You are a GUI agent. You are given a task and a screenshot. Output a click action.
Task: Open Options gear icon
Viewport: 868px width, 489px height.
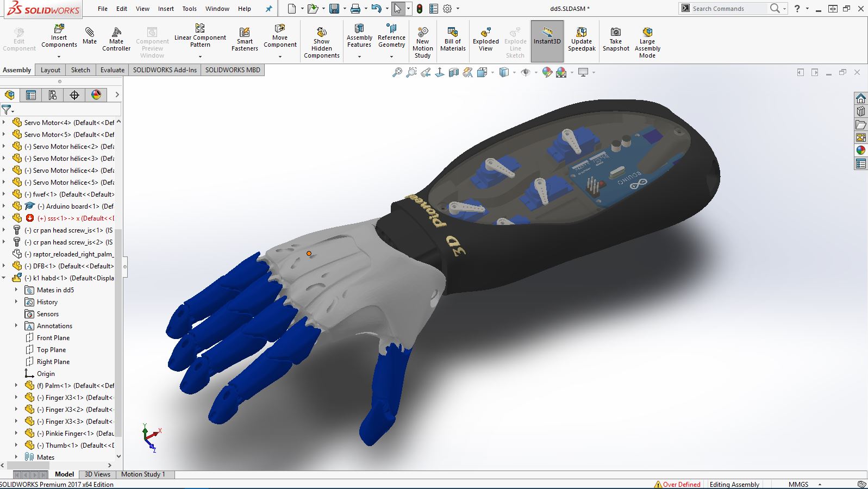coord(447,9)
